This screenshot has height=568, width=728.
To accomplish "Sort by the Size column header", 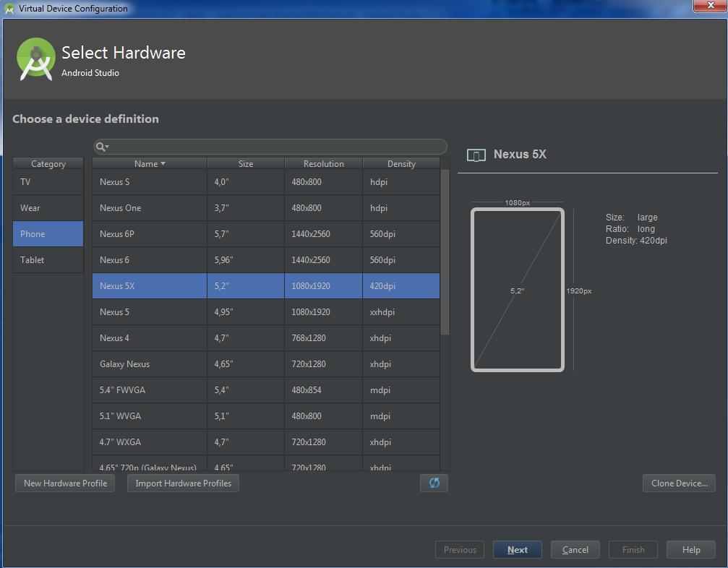I will pos(246,163).
